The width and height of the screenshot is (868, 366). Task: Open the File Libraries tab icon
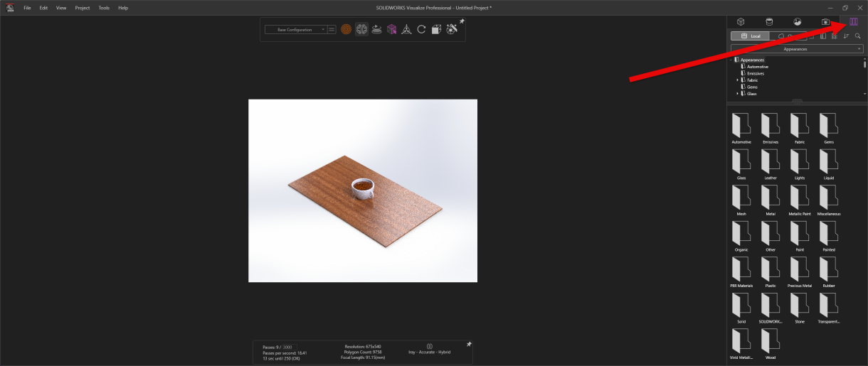854,22
